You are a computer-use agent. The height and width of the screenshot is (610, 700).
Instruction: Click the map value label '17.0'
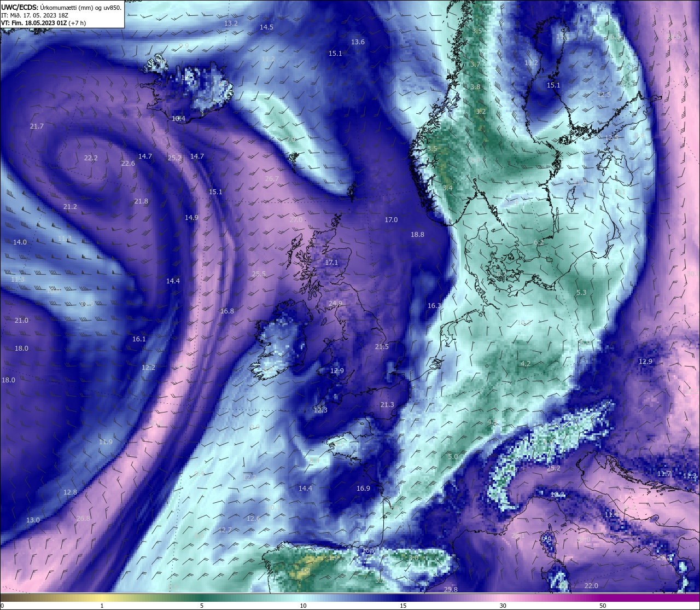click(391, 220)
